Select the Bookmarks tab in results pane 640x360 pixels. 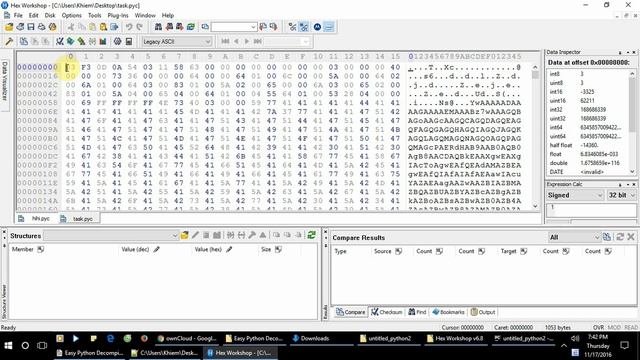(448, 312)
